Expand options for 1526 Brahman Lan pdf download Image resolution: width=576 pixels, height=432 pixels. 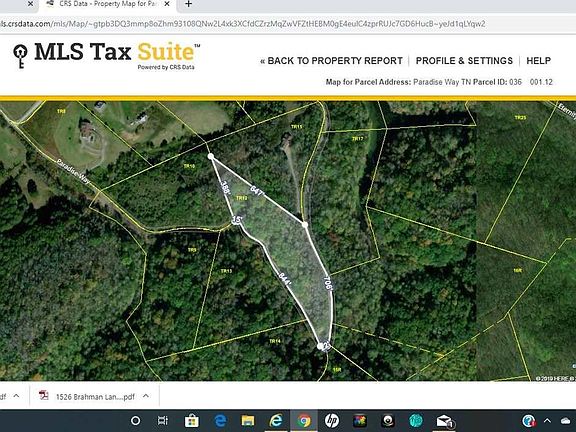146,396
